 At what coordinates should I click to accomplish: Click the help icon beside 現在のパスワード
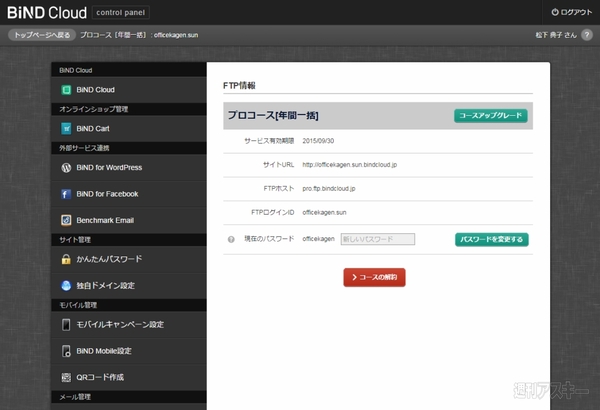[x=231, y=239]
